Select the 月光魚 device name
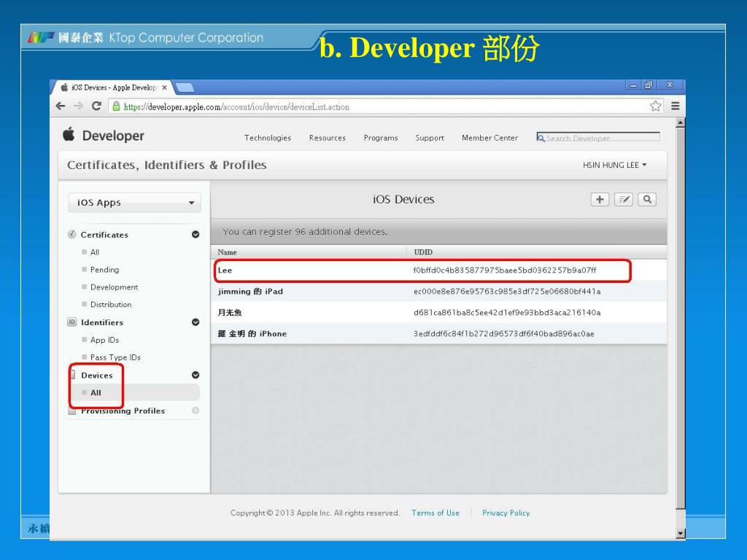Screen dimensions: 747x560 click(x=230, y=313)
